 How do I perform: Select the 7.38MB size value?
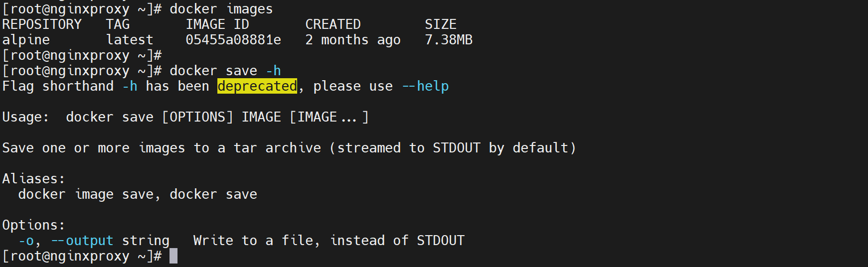click(449, 40)
